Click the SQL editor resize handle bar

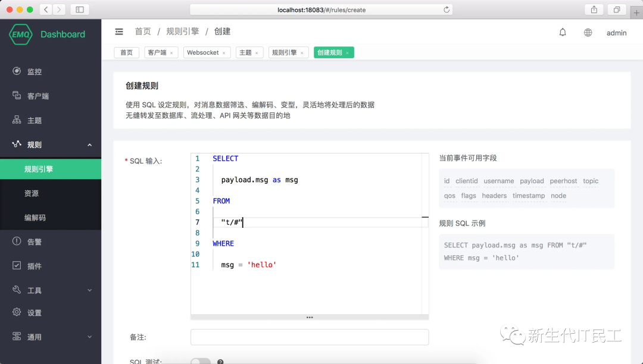[x=310, y=318]
